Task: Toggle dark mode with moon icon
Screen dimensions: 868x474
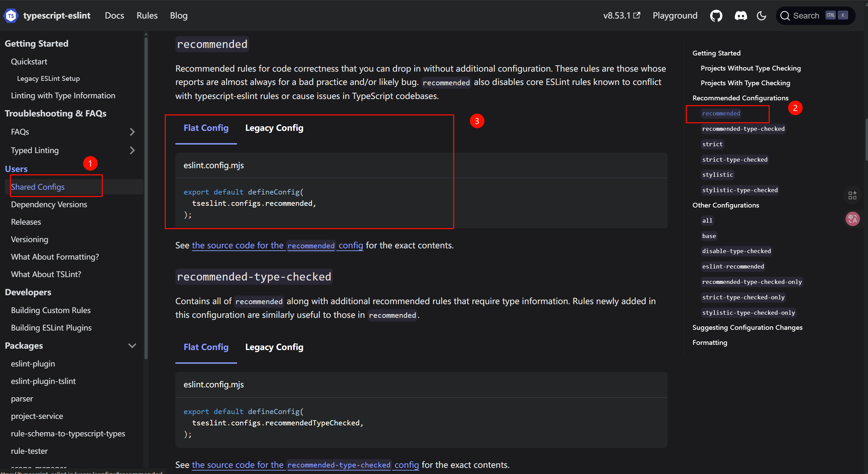Action: coord(761,16)
